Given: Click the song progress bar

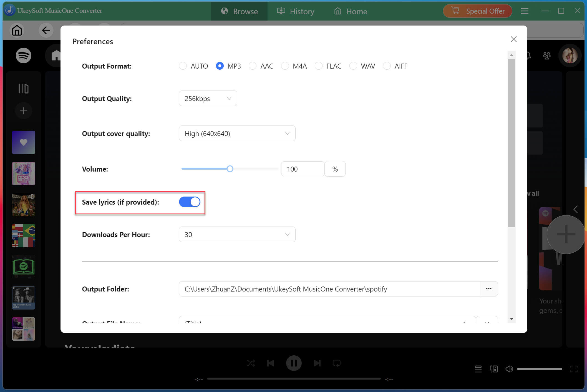Looking at the screenshot, I should (x=294, y=379).
